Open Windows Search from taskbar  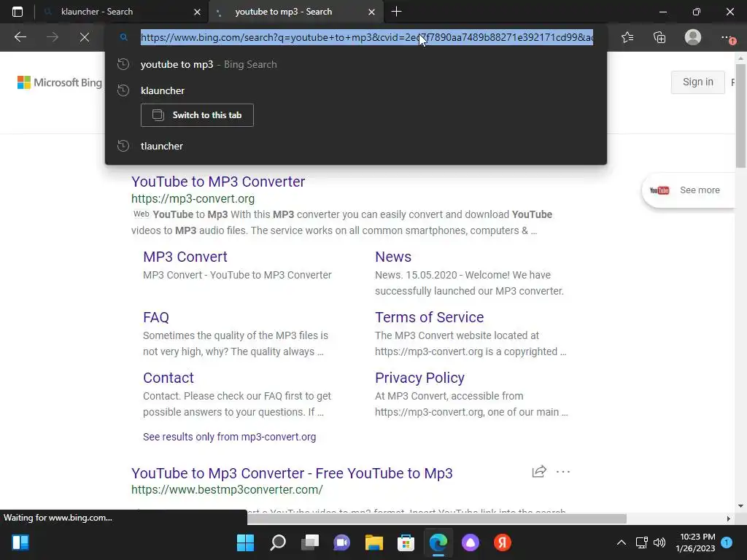click(278, 542)
